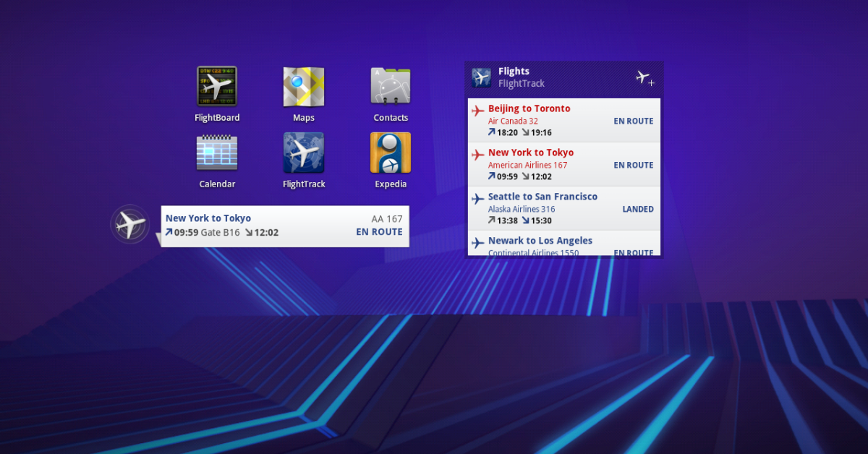Select Seattle to San Francisco flight
This screenshot has width=868, height=454.
tap(564, 208)
